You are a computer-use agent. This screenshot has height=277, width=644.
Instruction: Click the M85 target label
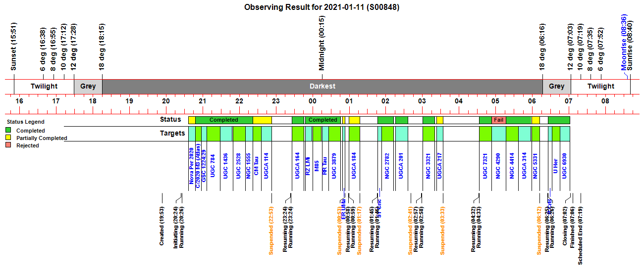[317, 165]
